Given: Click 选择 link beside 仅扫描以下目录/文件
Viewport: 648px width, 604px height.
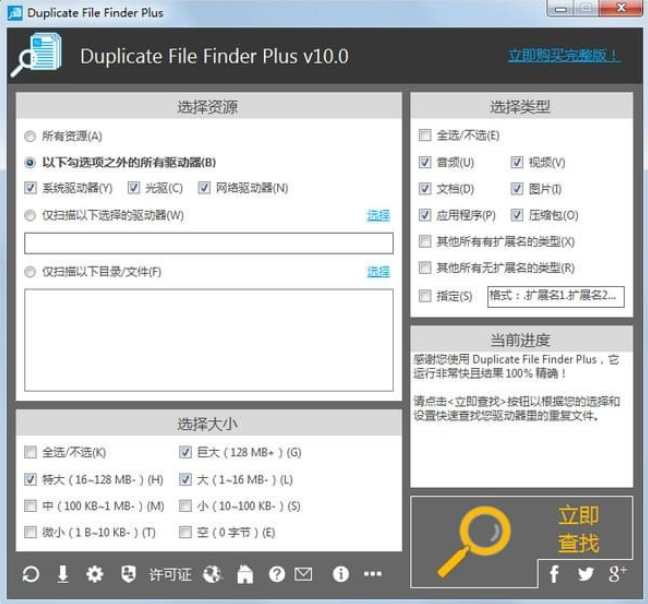Looking at the screenshot, I should coord(379,272).
